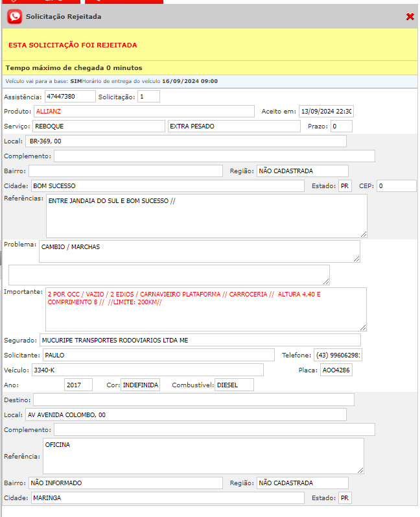Click the EXTRA PESADO service type field
Viewport: 420px width, 517px height.
(233, 126)
